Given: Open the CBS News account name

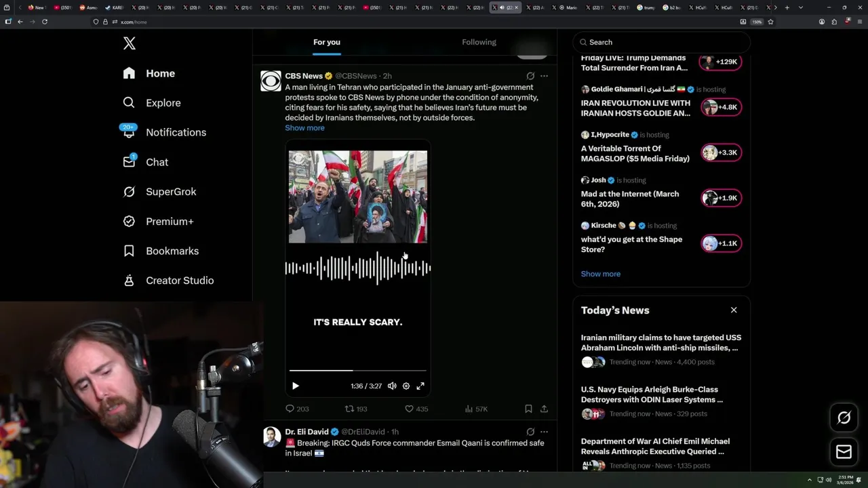Looking at the screenshot, I should (304, 76).
